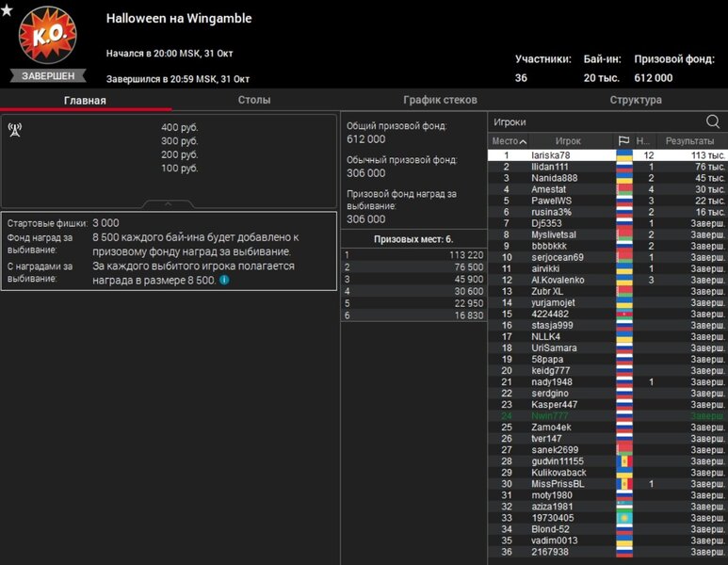
Task: Select player Ilidan111 in the list
Action: click(x=550, y=167)
